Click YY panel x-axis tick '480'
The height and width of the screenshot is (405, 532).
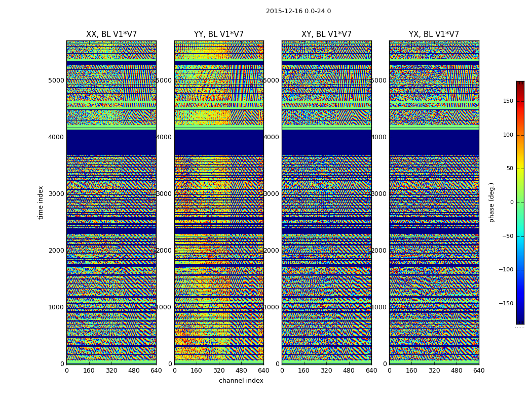tap(241, 371)
